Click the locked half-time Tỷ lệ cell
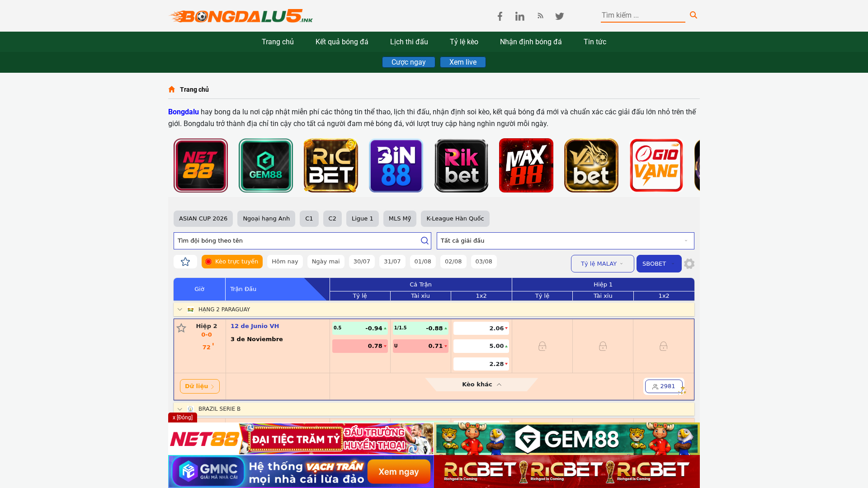 (x=542, y=346)
